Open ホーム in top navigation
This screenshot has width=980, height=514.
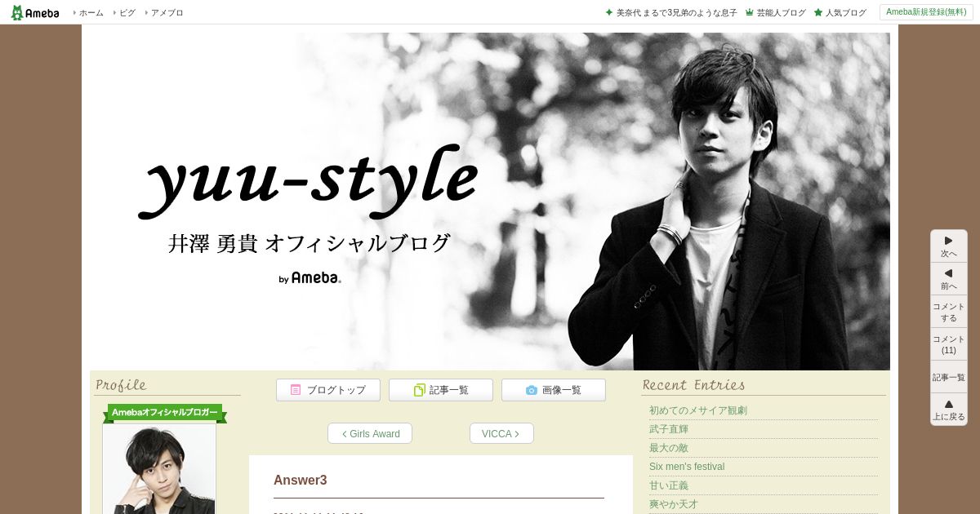click(x=88, y=12)
